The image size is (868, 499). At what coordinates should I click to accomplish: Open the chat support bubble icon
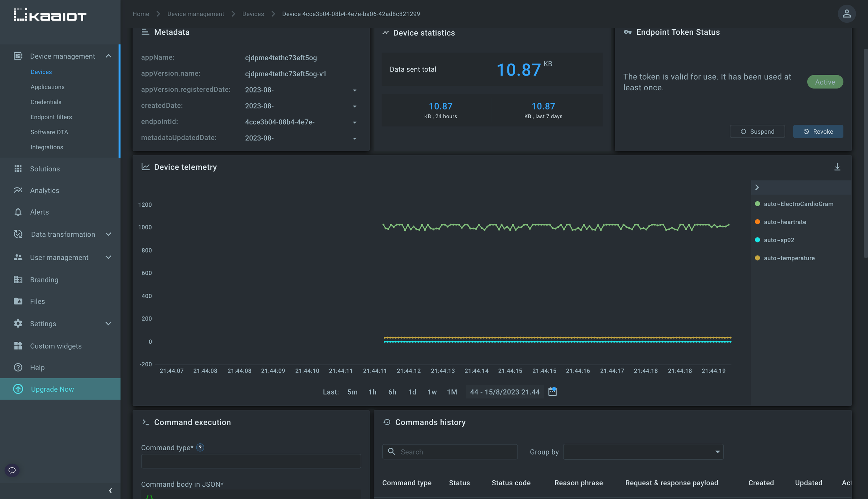tap(12, 470)
